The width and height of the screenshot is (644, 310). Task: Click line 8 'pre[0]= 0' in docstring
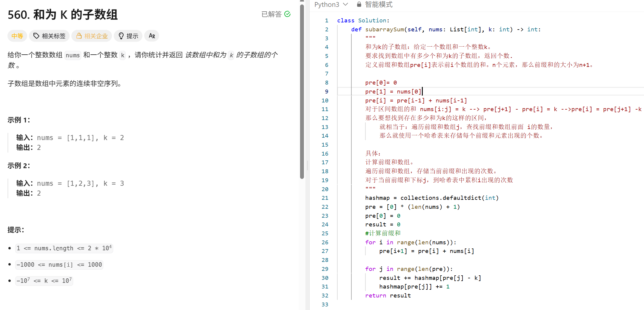click(x=381, y=82)
